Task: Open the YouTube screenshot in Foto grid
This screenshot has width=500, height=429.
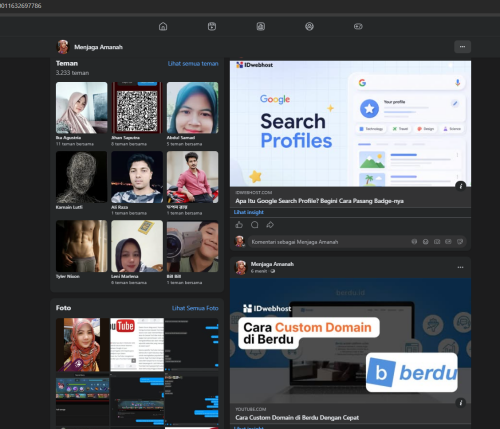Action: 137,345
